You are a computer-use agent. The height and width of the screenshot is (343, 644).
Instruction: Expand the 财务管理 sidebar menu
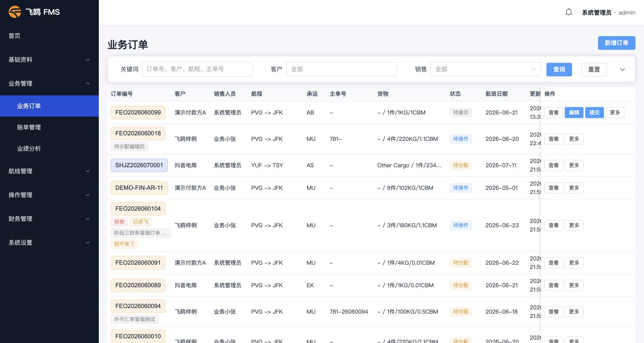[49, 219]
